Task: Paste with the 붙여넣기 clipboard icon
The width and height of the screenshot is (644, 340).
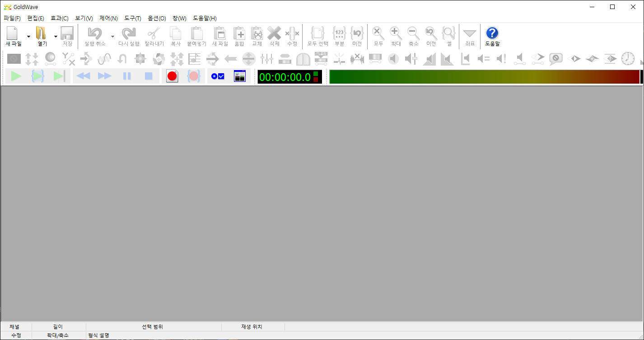Action: click(196, 36)
